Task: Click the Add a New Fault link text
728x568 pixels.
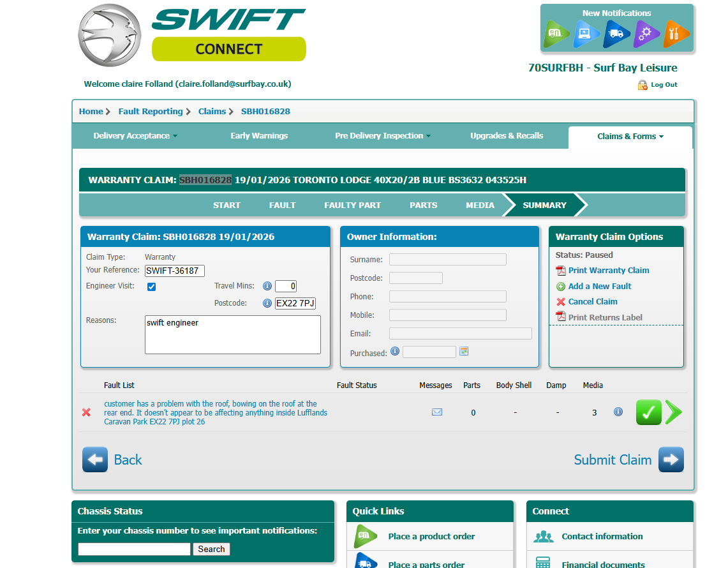Action: [600, 287]
